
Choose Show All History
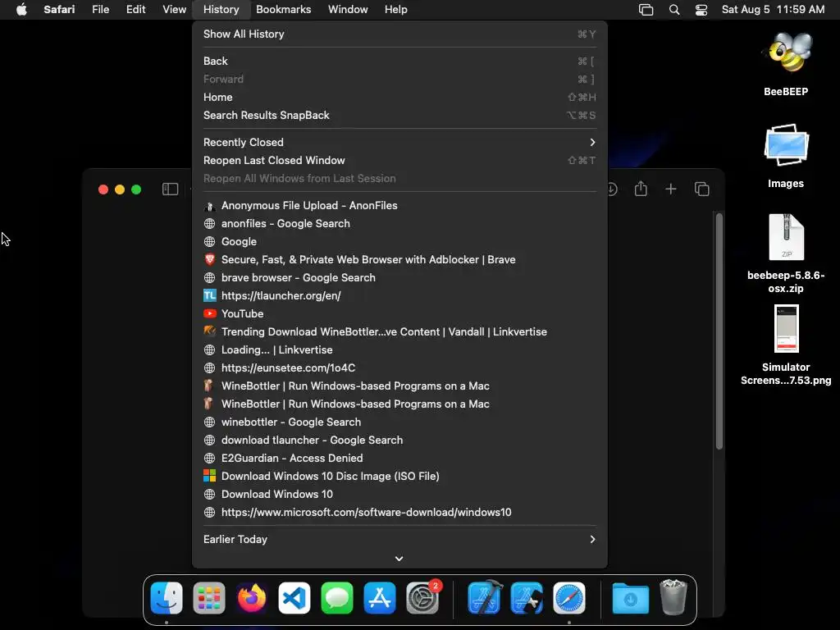399,34
